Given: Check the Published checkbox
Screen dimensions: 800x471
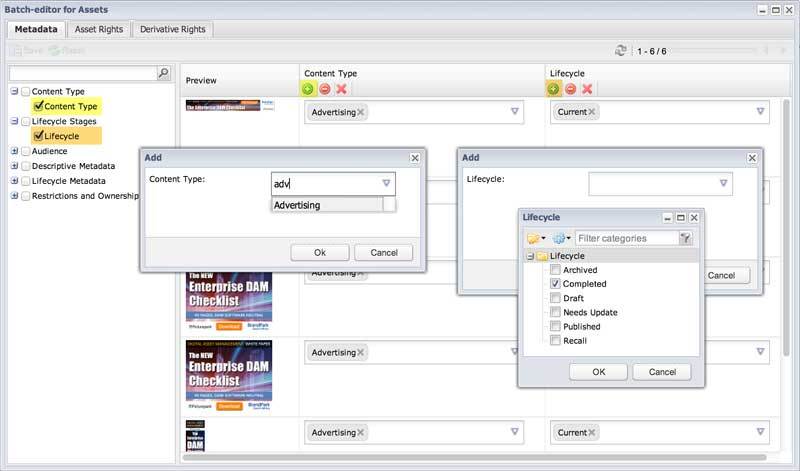Looking at the screenshot, I should tap(555, 326).
